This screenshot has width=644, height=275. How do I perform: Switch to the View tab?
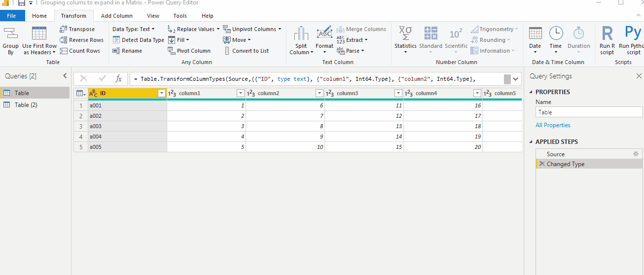[153, 16]
